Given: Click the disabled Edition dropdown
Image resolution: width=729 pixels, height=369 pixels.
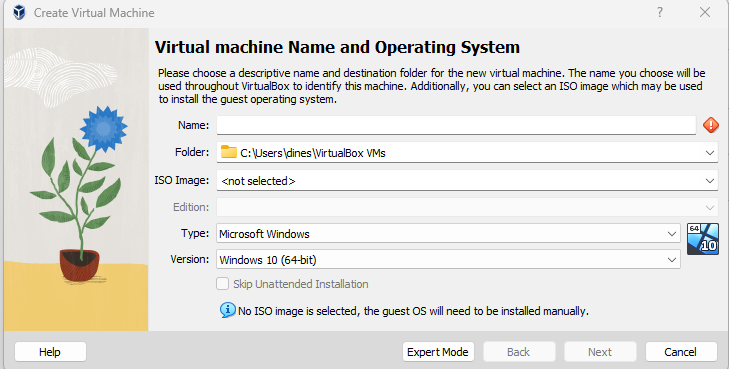Looking at the screenshot, I should tap(467, 207).
